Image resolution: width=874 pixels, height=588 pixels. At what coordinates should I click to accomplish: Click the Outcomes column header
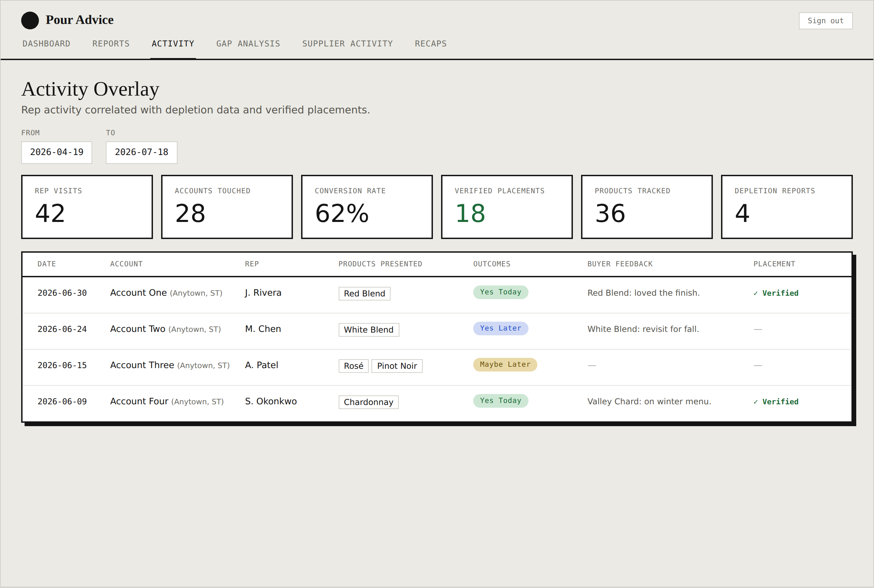(492, 264)
